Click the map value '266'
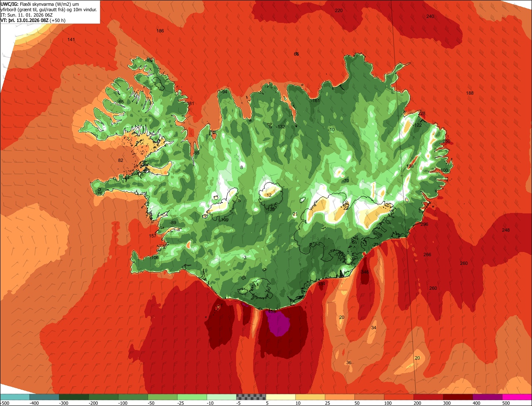This screenshot has height=406, width=532. click(x=427, y=254)
